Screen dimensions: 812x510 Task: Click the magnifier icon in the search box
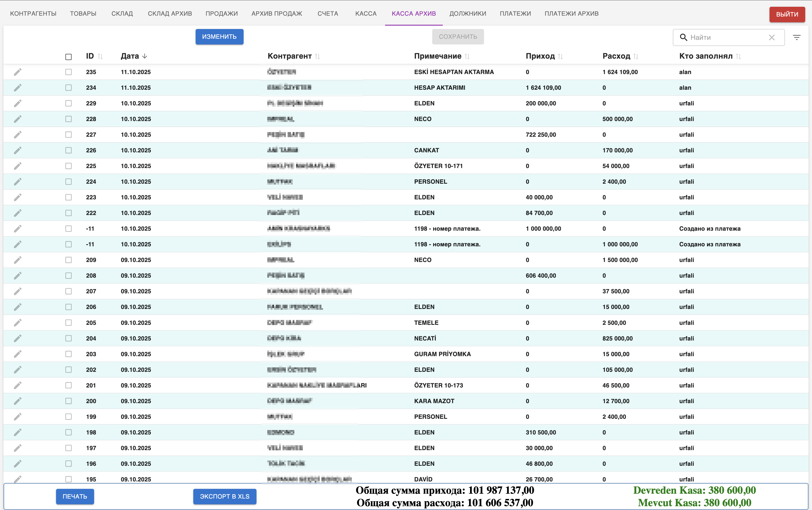(x=683, y=37)
